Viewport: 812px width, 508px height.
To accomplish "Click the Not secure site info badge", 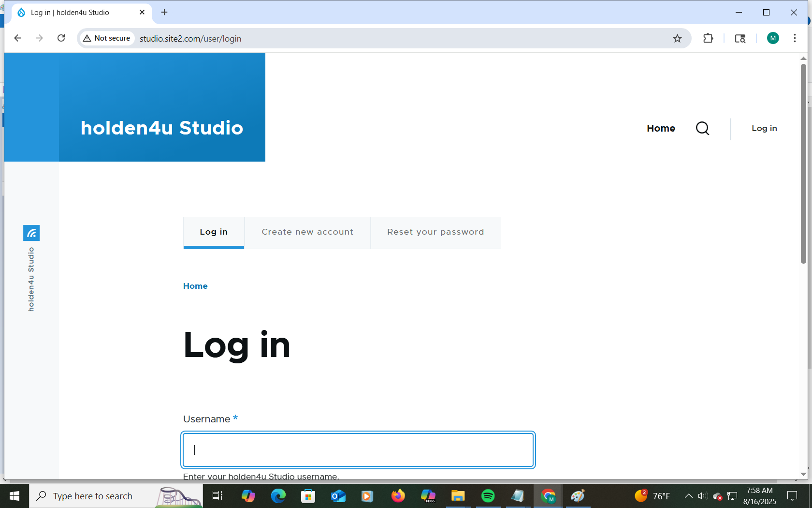I will (107, 38).
